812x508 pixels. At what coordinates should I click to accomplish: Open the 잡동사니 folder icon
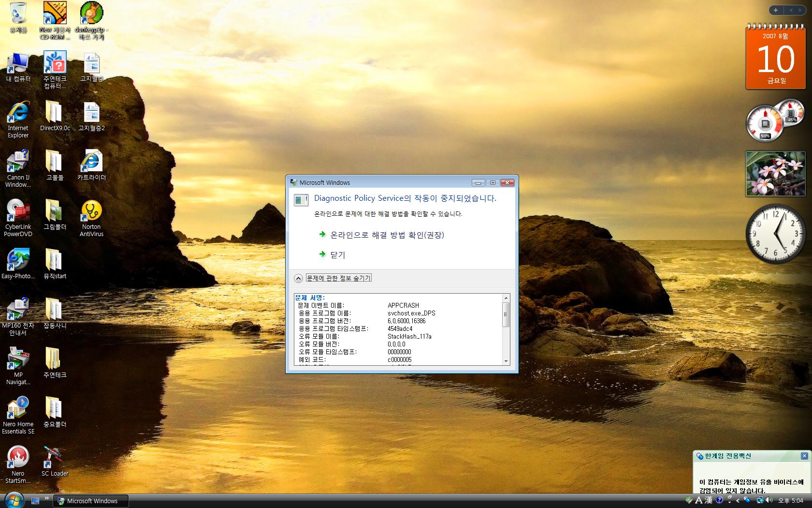point(55,314)
